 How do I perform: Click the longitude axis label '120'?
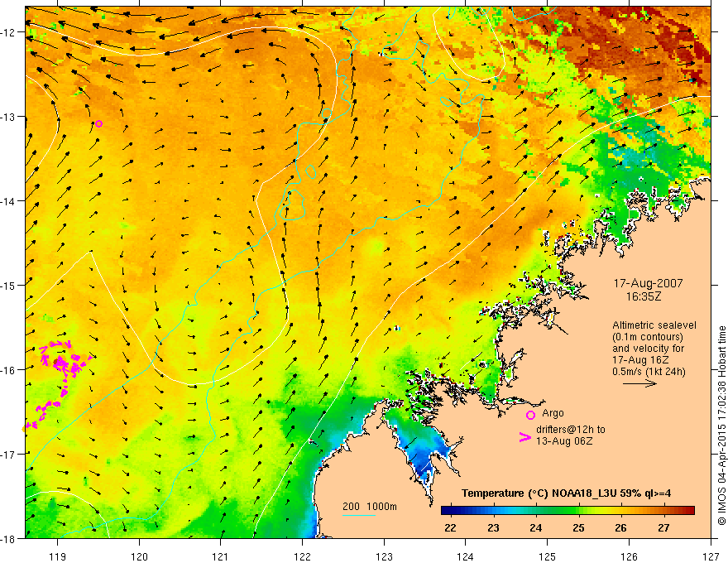click(x=139, y=556)
